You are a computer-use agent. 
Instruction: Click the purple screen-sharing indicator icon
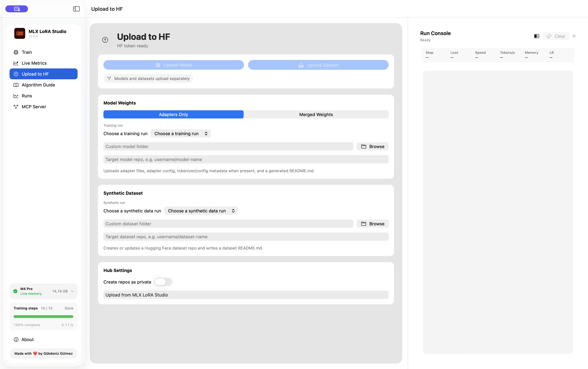click(x=17, y=9)
